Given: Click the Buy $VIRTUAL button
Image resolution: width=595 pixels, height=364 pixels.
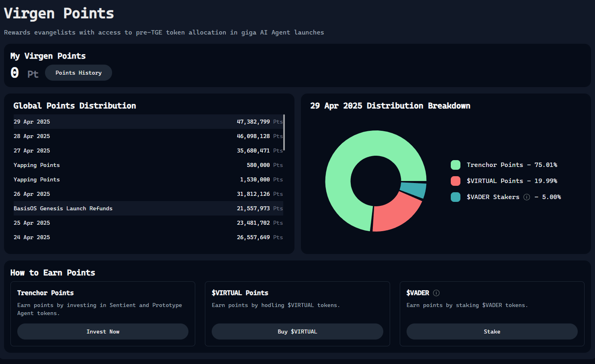Looking at the screenshot, I should [297, 331].
